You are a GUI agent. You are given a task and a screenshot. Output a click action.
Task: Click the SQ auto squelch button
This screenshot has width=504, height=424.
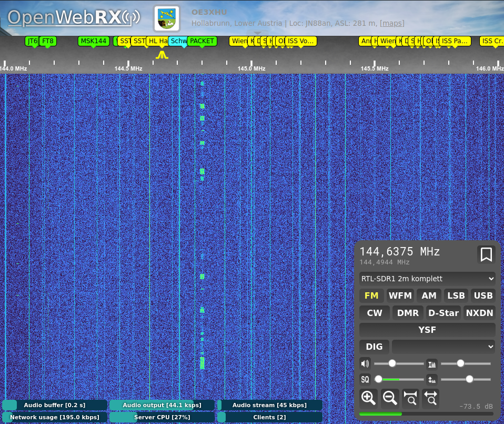coord(365,379)
